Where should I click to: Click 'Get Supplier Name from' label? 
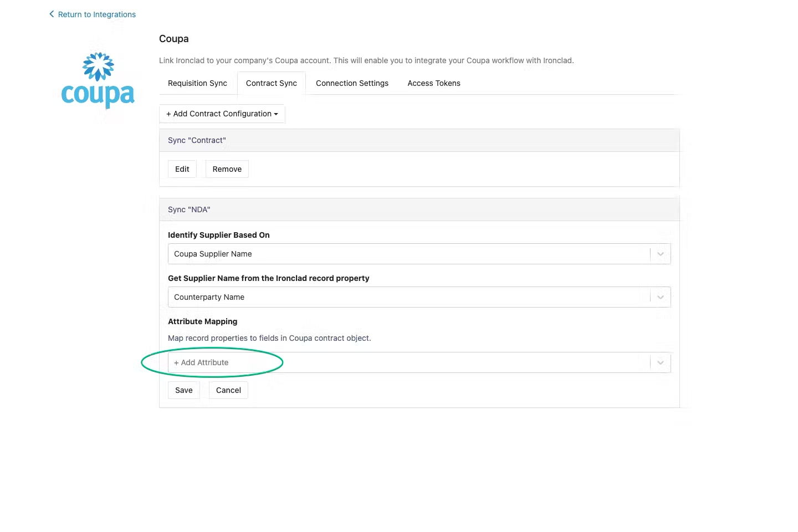[x=269, y=278]
